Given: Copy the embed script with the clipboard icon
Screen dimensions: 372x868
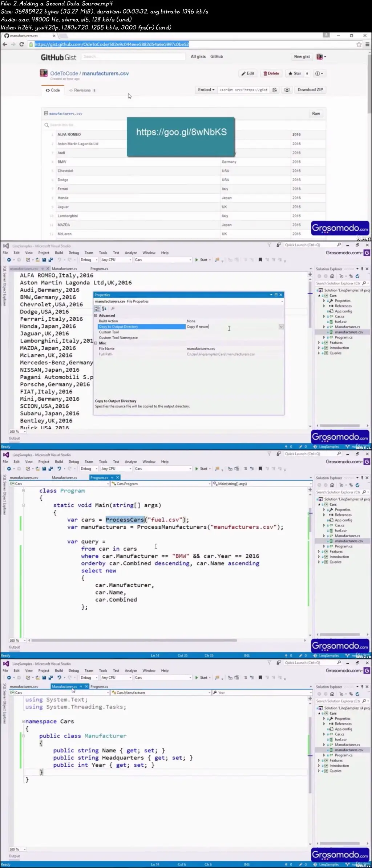Looking at the screenshot, I should (x=275, y=90).
